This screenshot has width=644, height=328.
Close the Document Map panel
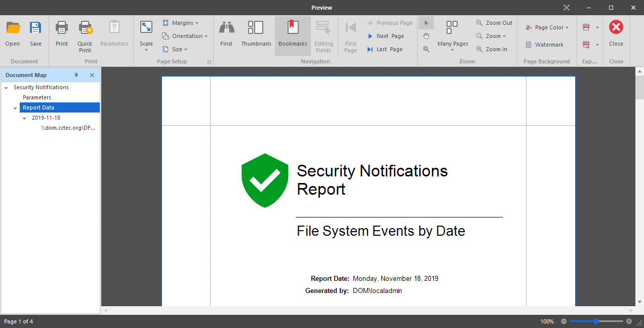[92, 75]
